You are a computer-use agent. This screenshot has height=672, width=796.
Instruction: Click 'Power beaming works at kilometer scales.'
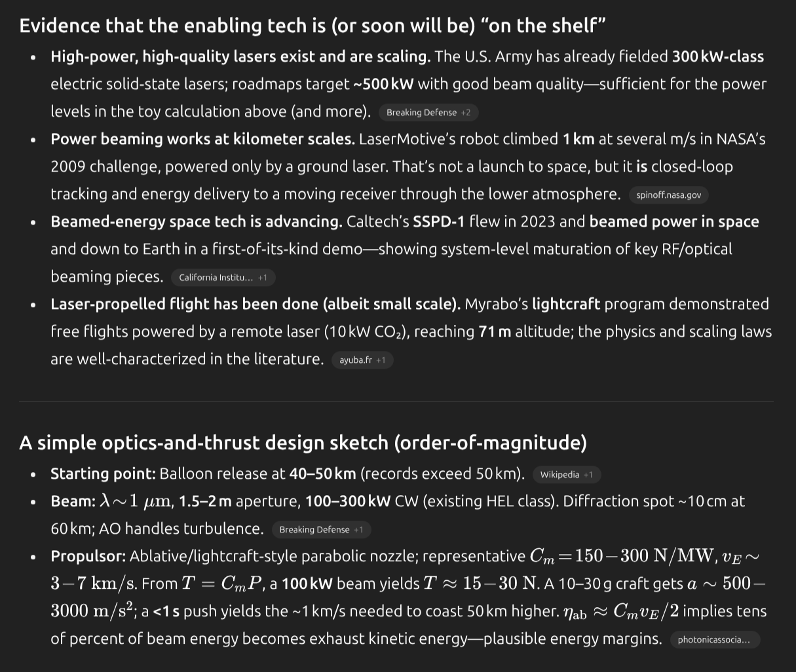pos(202,140)
